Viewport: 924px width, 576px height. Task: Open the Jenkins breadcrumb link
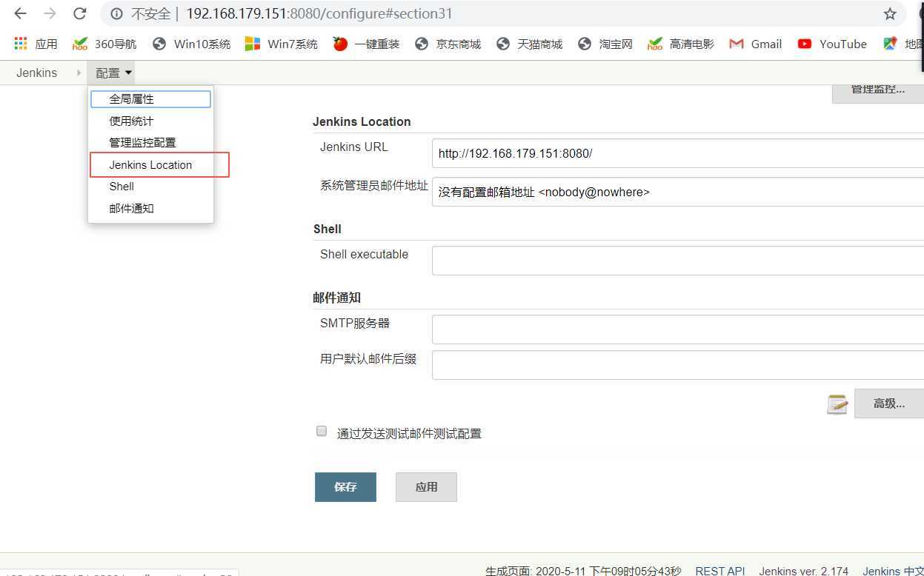click(37, 73)
